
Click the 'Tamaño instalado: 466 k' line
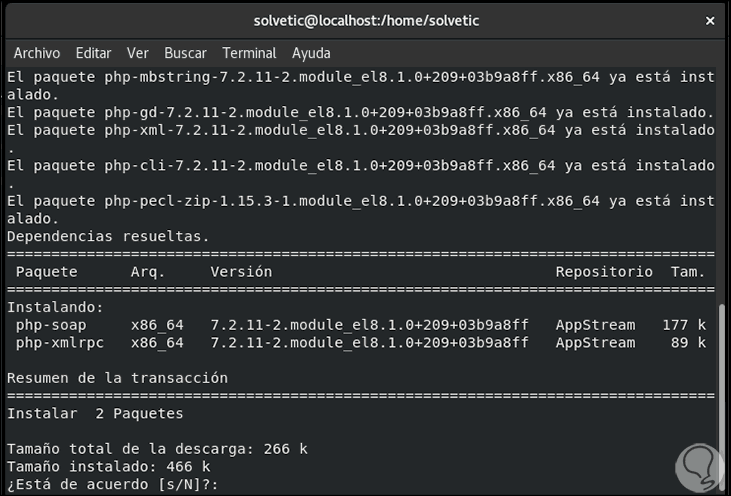(x=108, y=466)
